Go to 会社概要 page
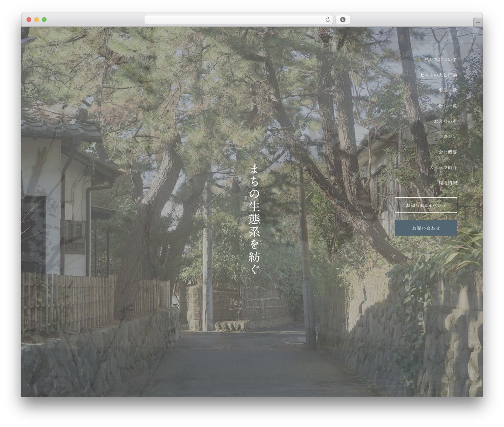 (x=448, y=152)
